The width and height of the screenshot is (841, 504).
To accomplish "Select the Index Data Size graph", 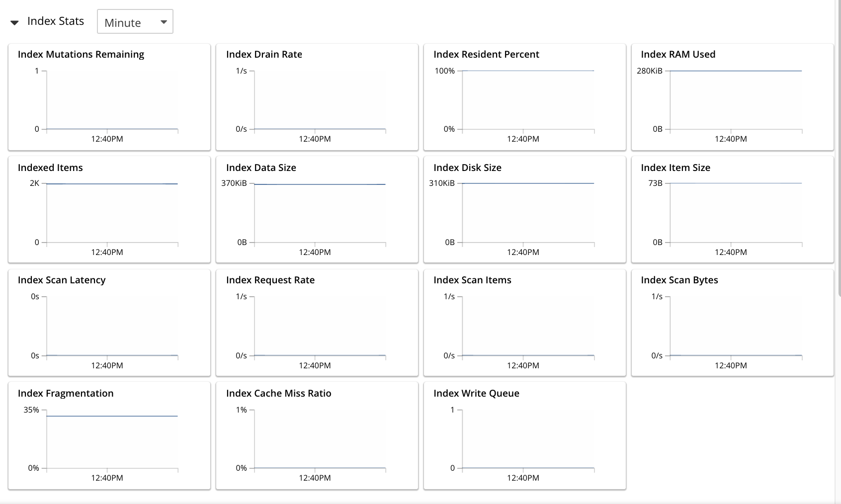I will pos(317,210).
